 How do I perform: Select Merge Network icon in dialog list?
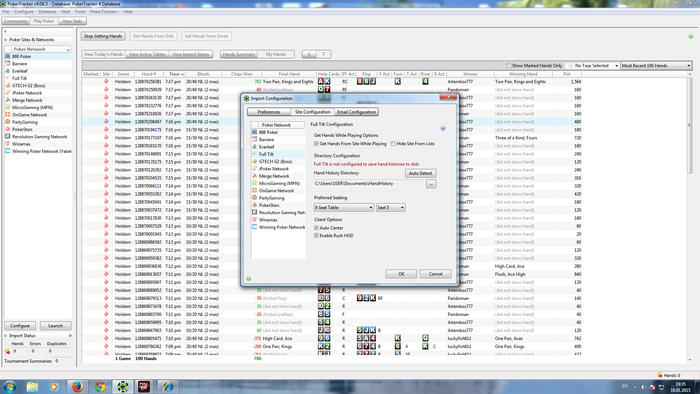pos(254,176)
